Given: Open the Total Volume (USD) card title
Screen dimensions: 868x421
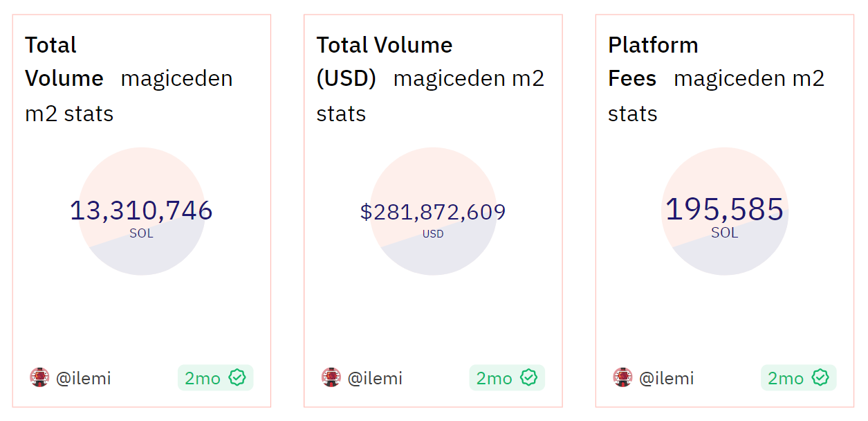Looking at the screenshot, I should [385, 62].
